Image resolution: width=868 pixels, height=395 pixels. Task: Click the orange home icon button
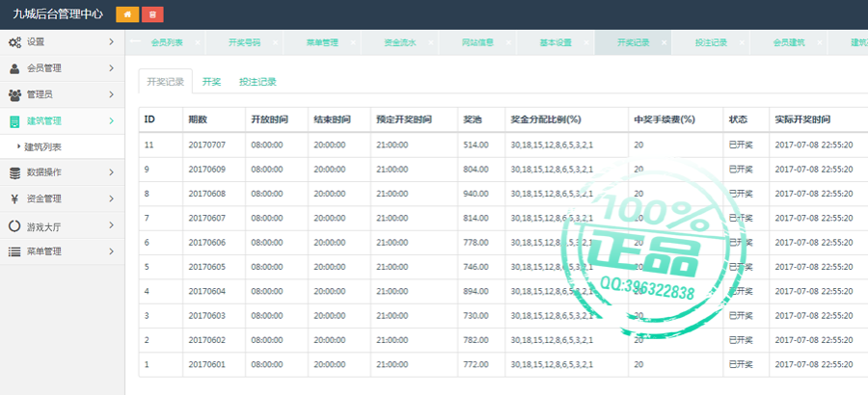[127, 14]
